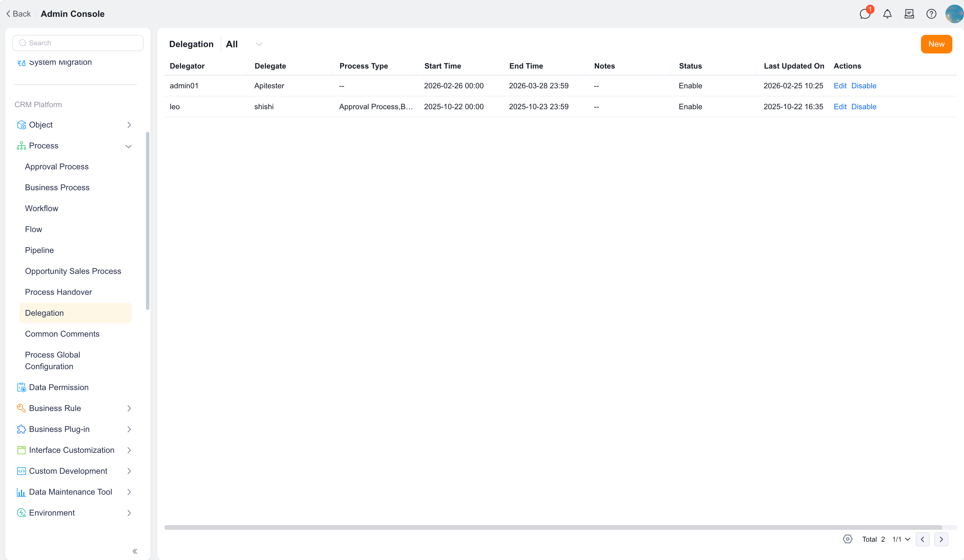The height and width of the screenshot is (560, 964).
Task: Go back using the Back arrow
Action: click(18, 14)
